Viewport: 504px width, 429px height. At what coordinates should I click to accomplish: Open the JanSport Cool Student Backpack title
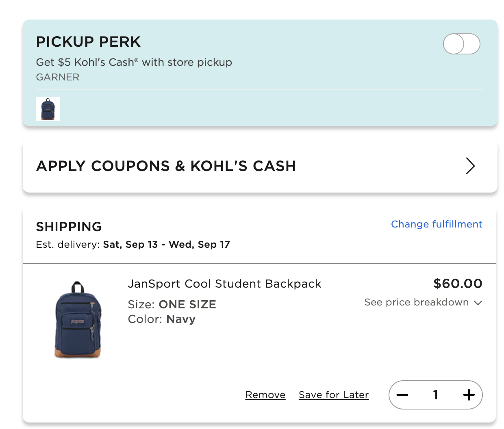[224, 284]
